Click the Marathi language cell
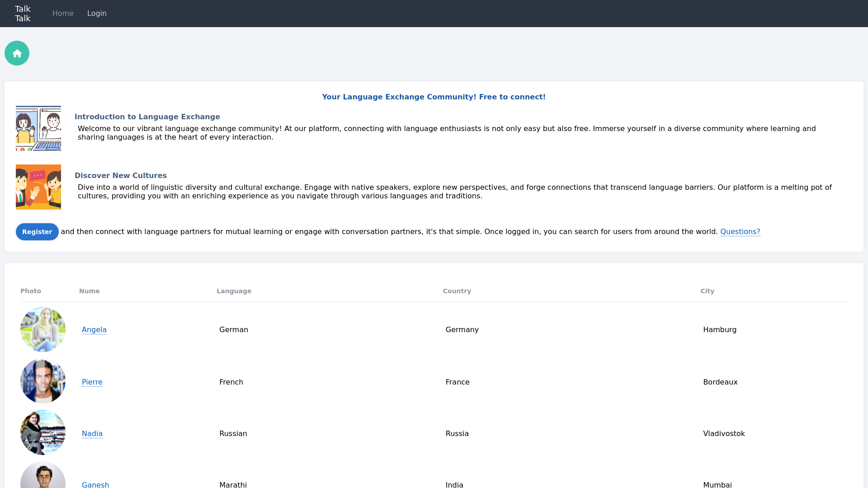868x488 pixels. (233, 484)
